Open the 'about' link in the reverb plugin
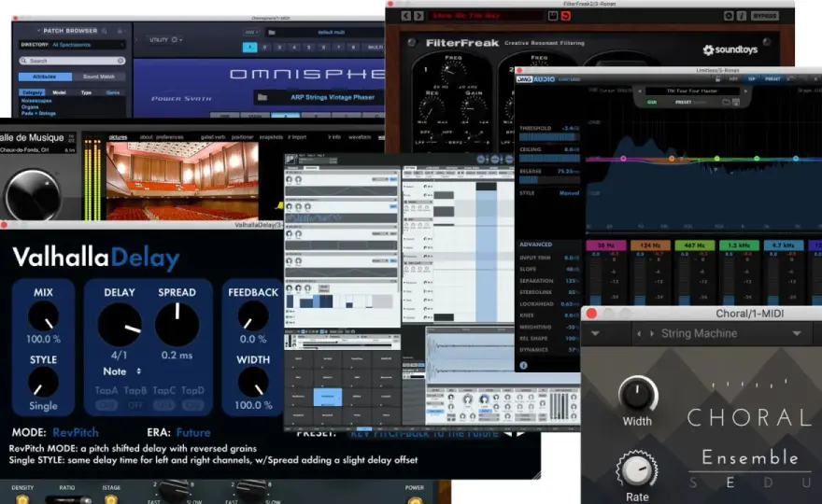This screenshot has height=504, width=822. (x=147, y=137)
